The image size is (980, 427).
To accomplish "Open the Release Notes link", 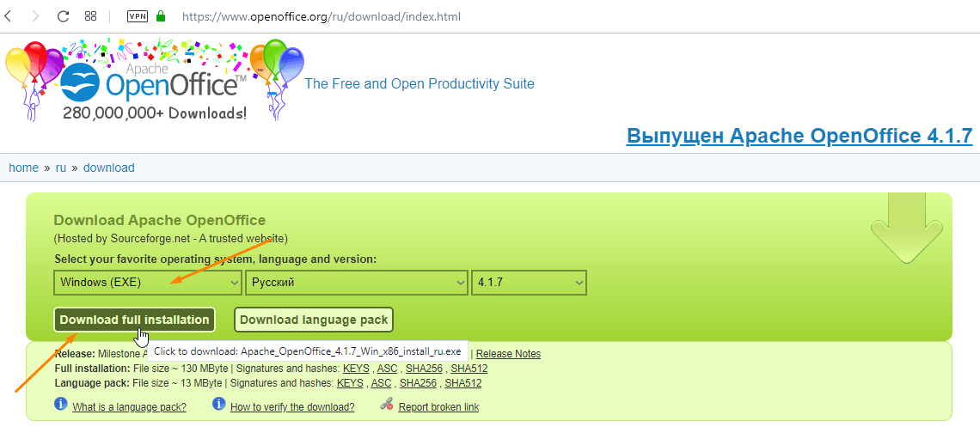I will (x=508, y=354).
